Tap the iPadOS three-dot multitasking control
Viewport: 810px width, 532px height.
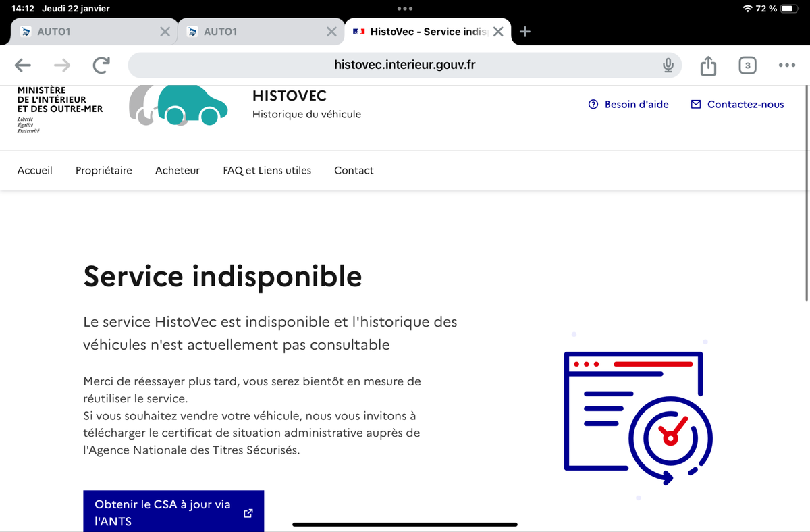pyautogui.click(x=405, y=9)
